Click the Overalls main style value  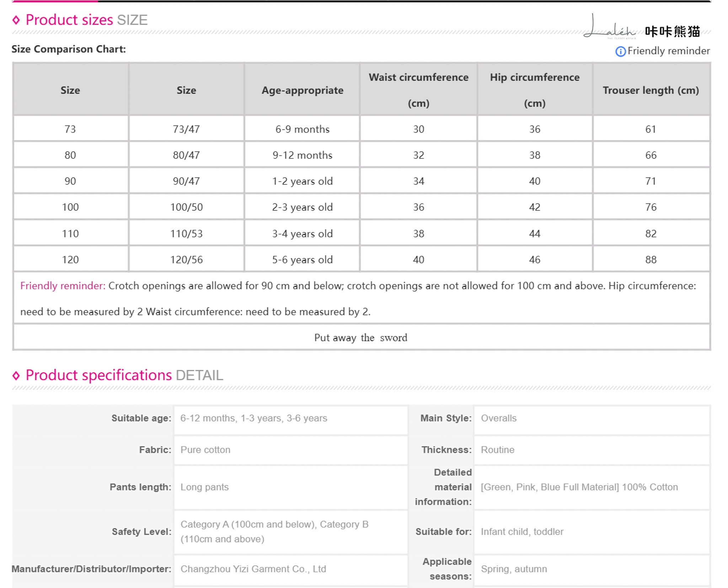[x=499, y=418]
